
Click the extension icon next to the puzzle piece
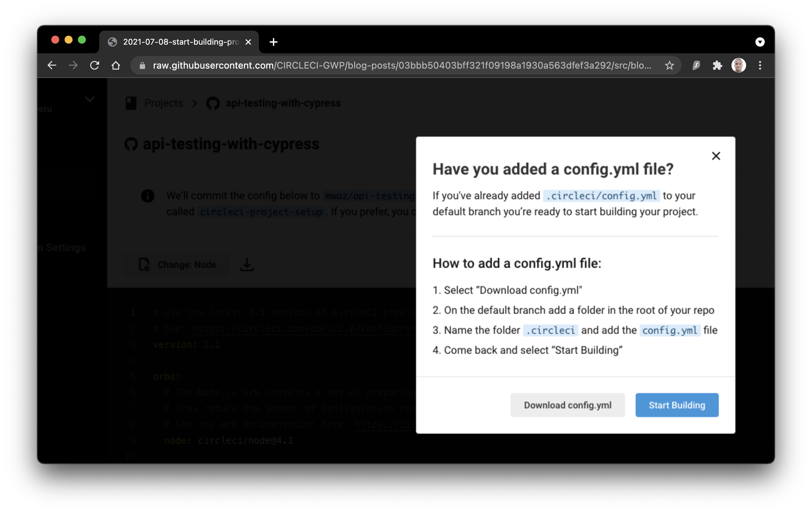click(696, 65)
